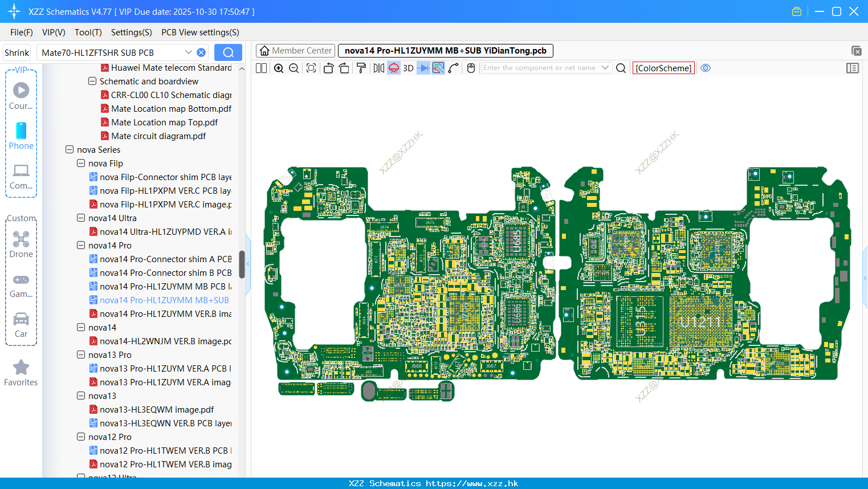Open Mate Location map Bottom.pdf

tap(166, 109)
